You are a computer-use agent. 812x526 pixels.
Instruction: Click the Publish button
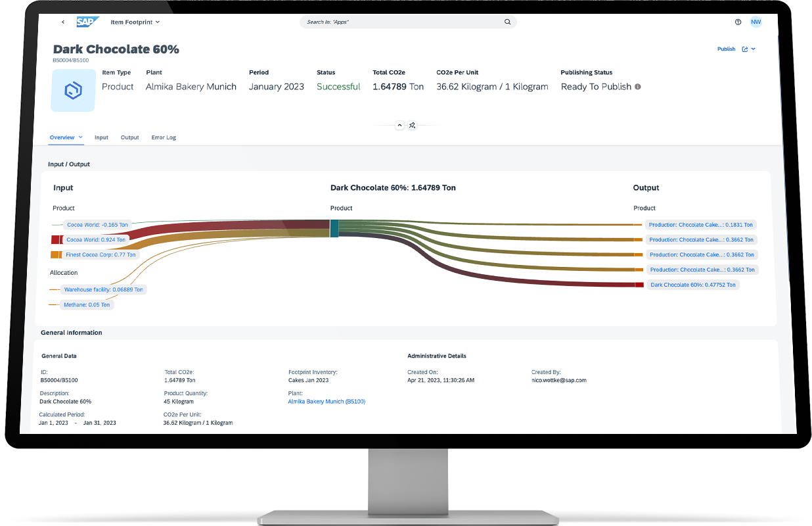[x=726, y=49]
